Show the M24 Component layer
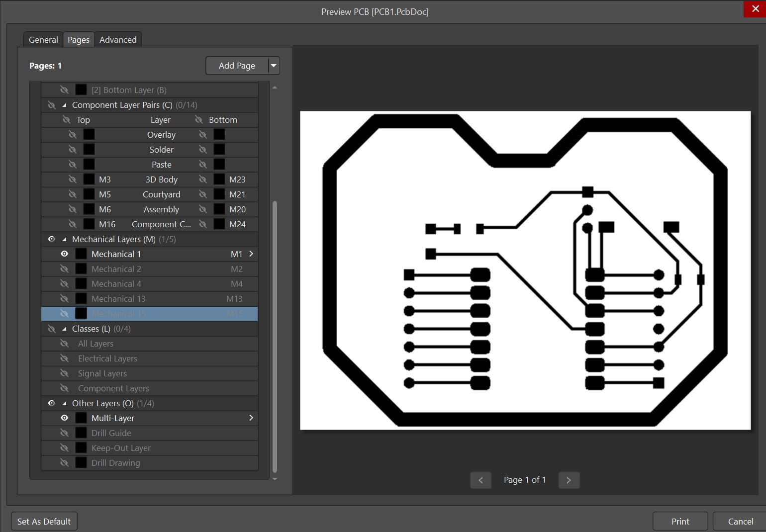 [202, 224]
